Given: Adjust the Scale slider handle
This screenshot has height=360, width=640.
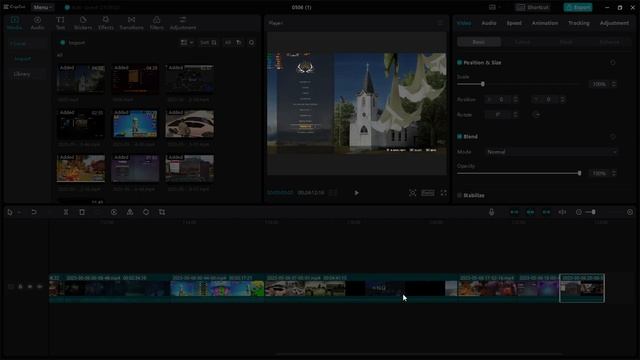Looking at the screenshot, I should point(483,84).
